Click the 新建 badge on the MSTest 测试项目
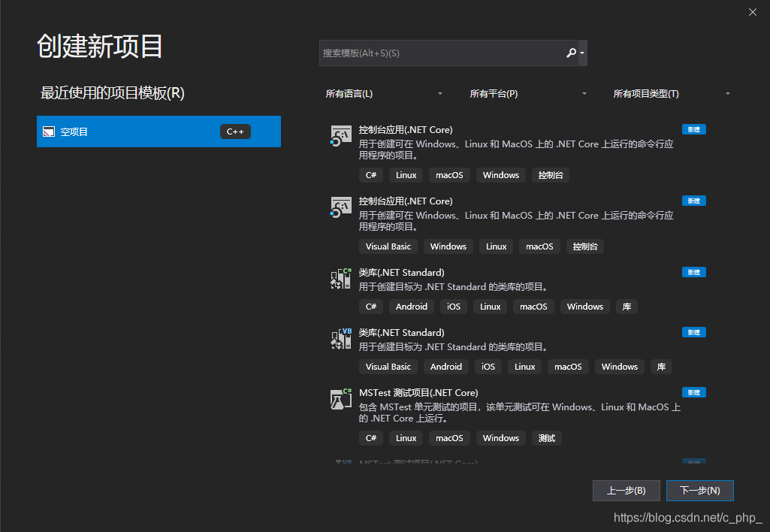 point(694,392)
